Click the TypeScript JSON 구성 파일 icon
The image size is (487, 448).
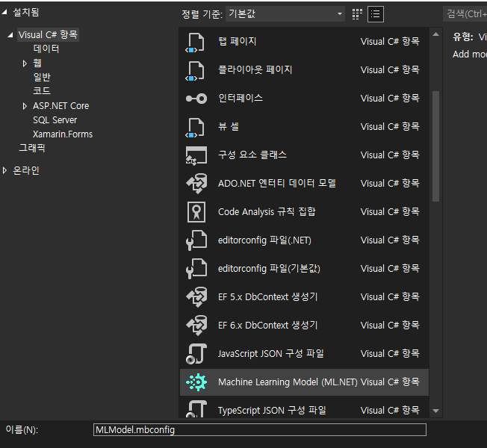tap(196, 409)
